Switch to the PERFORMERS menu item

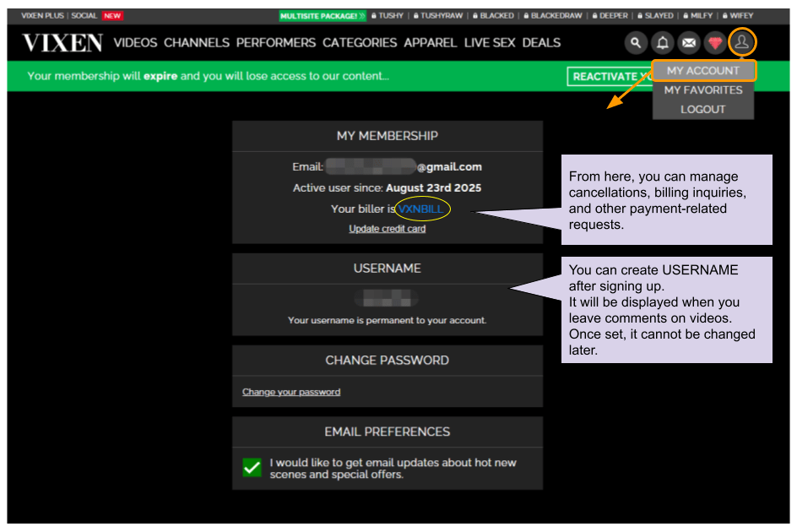point(276,42)
